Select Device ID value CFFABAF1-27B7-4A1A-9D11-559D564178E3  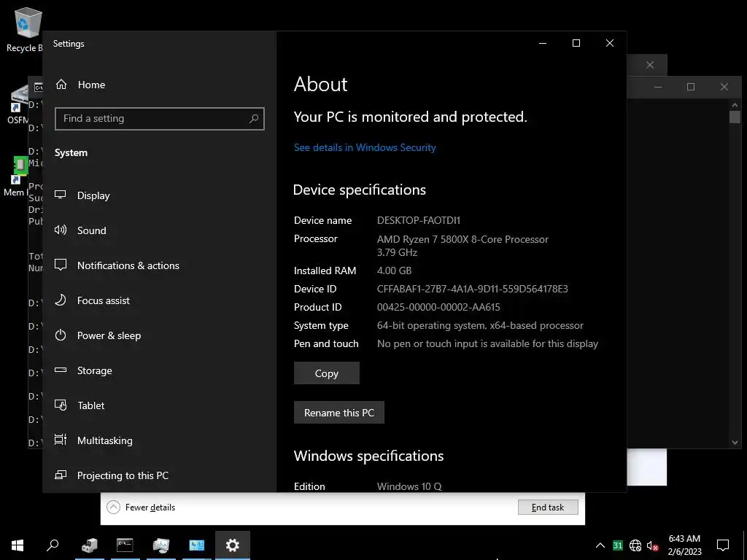[472, 289]
